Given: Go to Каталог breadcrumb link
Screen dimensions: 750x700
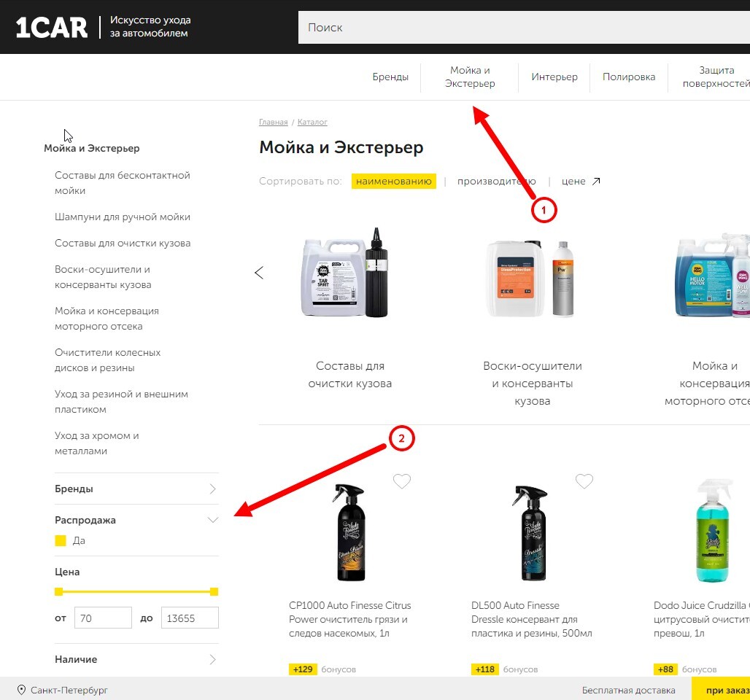Looking at the screenshot, I should point(312,122).
